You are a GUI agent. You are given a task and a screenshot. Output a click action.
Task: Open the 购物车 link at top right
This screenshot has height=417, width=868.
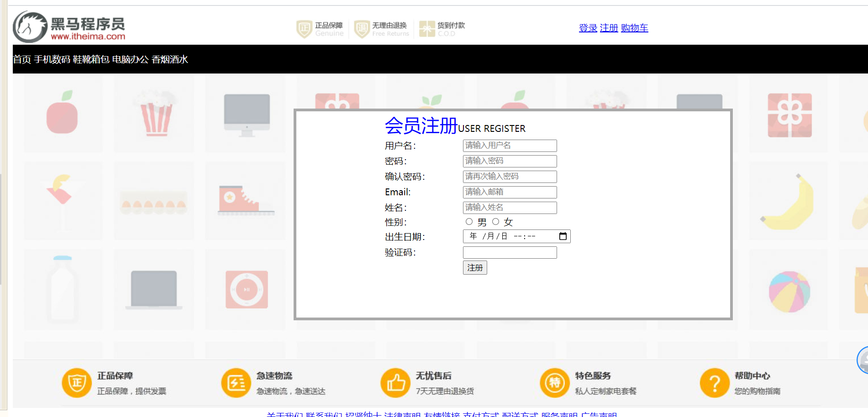[x=634, y=28]
